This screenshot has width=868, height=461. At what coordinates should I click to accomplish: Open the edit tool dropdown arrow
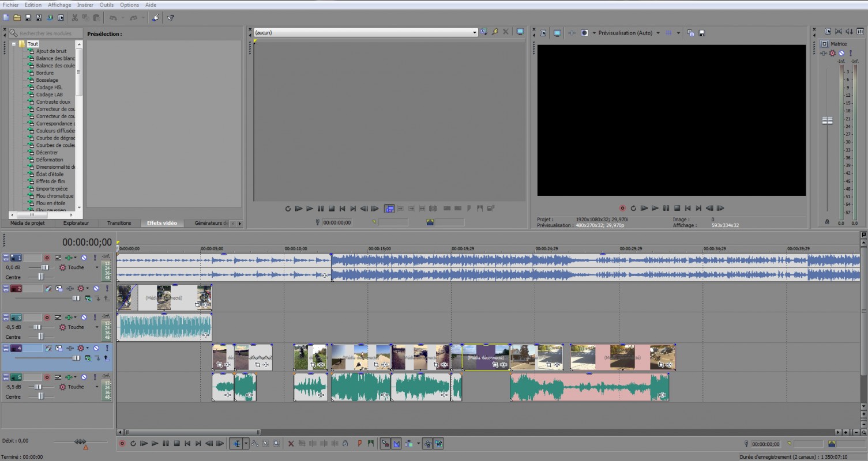[x=246, y=444]
